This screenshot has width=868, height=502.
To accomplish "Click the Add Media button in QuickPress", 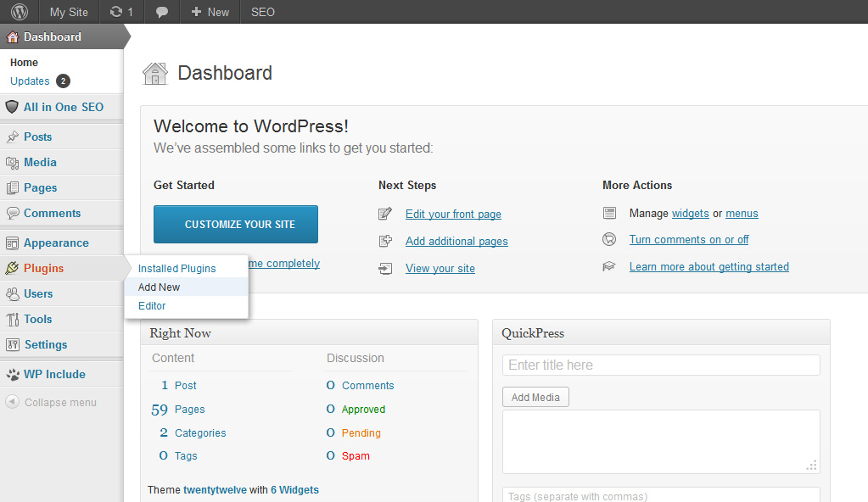I will point(535,397).
